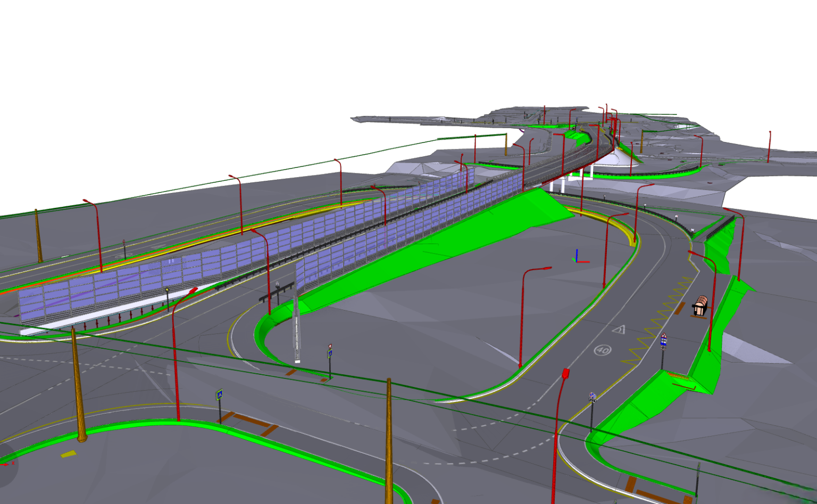
Task: Select the no-stopping sign on lower road
Action: tap(592, 398)
